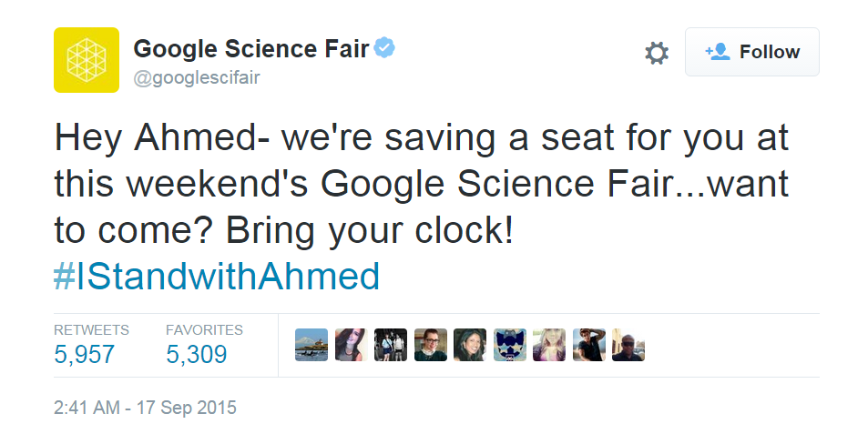Click first avatar showing a boat on water

pyautogui.click(x=311, y=345)
